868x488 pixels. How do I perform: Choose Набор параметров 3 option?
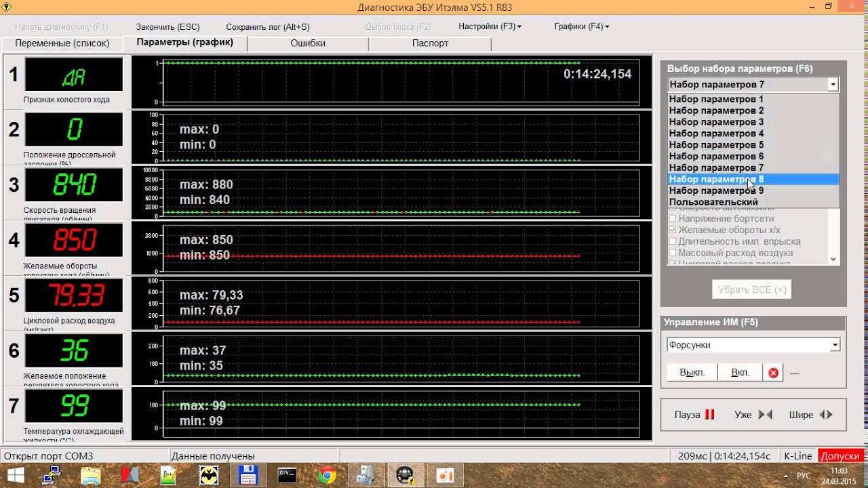point(753,122)
